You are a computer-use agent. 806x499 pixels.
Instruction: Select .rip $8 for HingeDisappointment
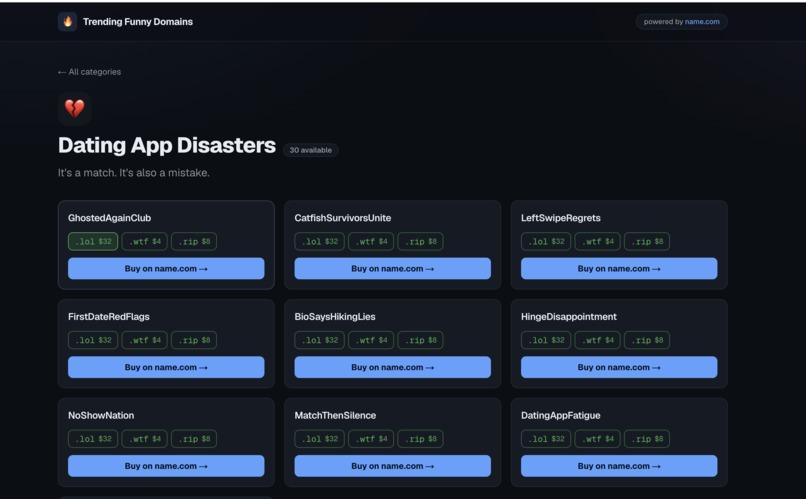(x=647, y=340)
